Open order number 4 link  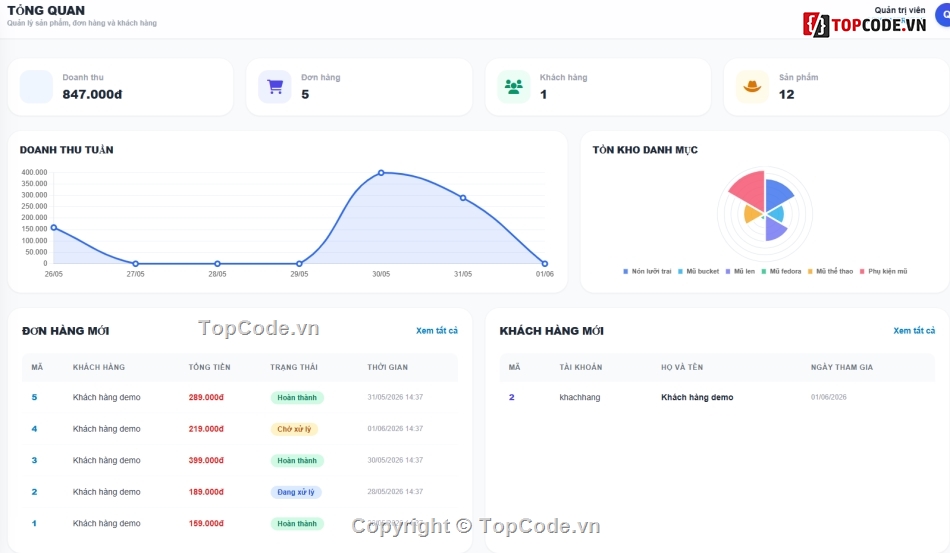point(35,429)
